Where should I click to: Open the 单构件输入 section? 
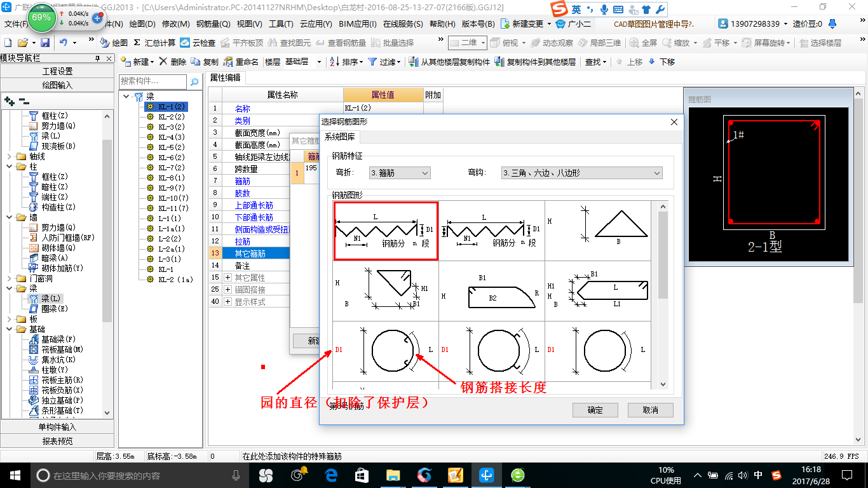57,427
